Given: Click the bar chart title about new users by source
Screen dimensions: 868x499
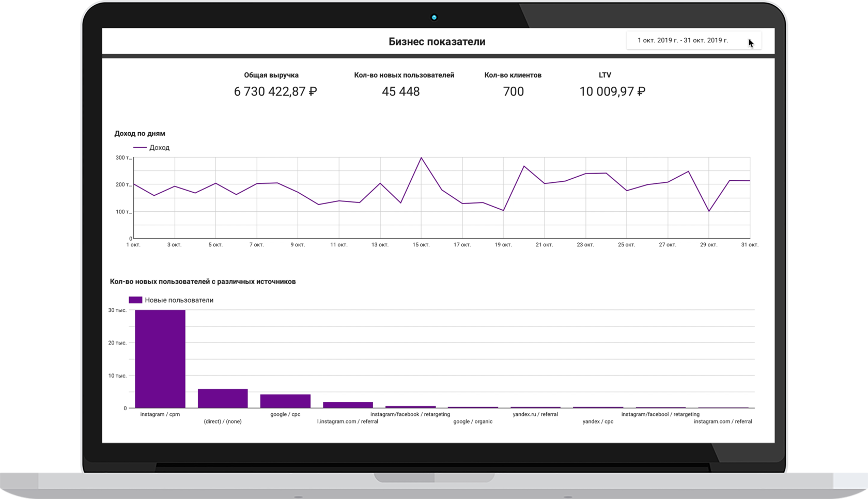Looking at the screenshot, I should [x=203, y=282].
